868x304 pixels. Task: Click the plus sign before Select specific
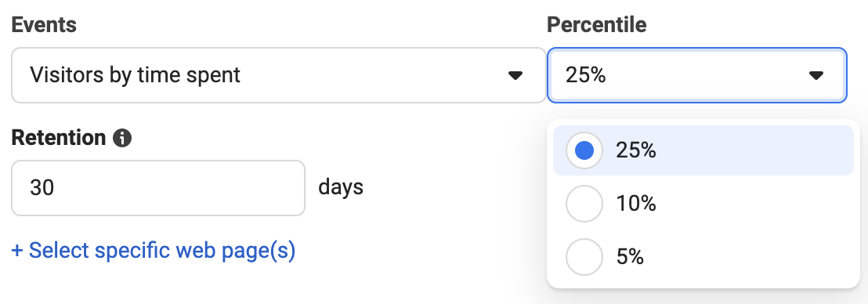pyautogui.click(x=17, y=252)
